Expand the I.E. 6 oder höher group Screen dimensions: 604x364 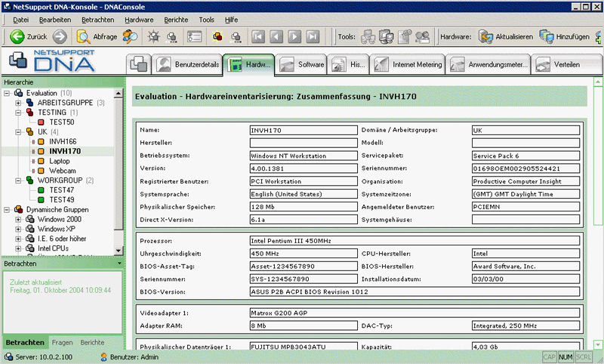[x=18, y=239]
